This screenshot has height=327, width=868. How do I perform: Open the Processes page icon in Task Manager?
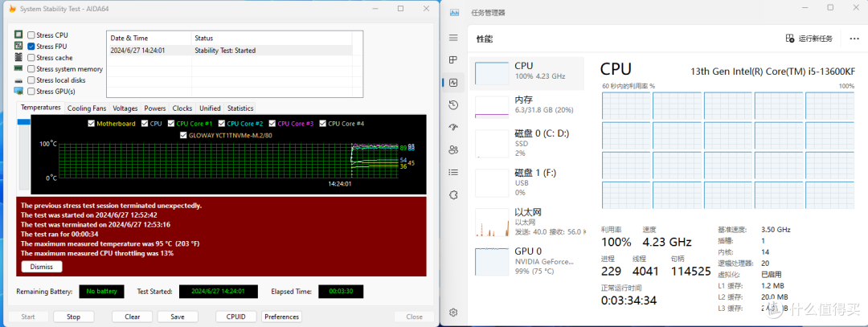(x=453, y=59)
